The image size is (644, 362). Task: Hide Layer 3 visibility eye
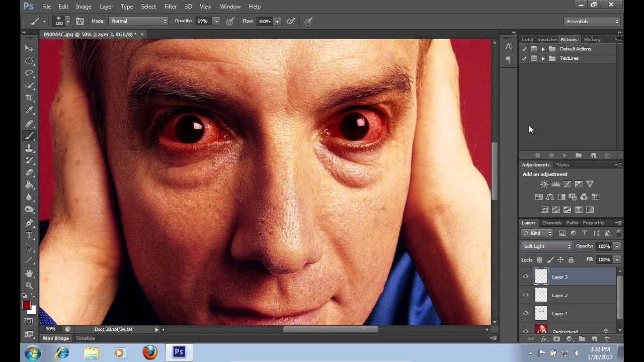526,277
